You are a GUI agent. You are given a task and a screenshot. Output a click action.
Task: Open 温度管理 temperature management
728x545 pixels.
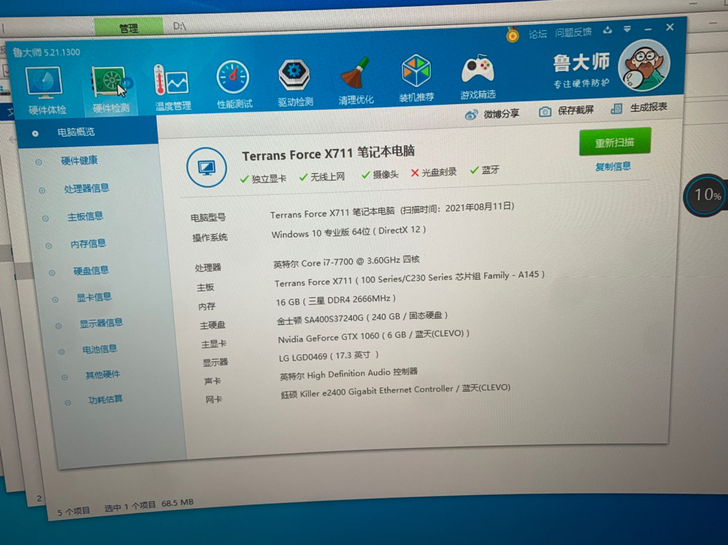click(173, 88)
